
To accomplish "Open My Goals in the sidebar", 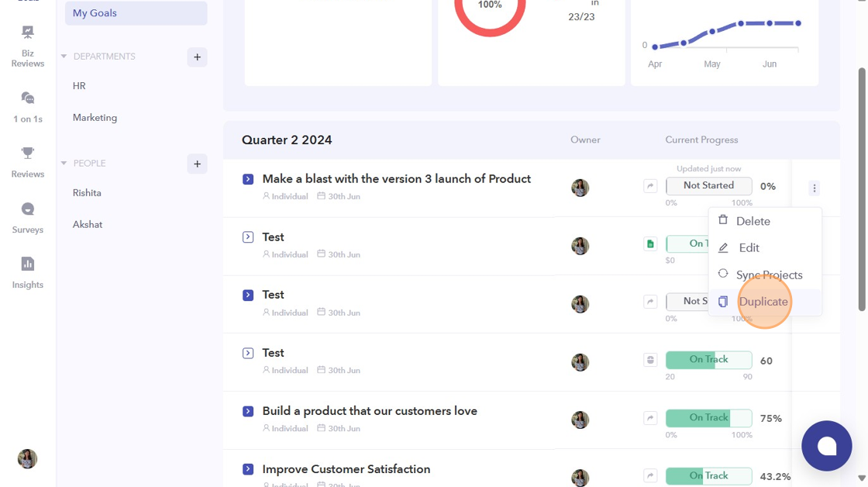I will coord(136,12).
